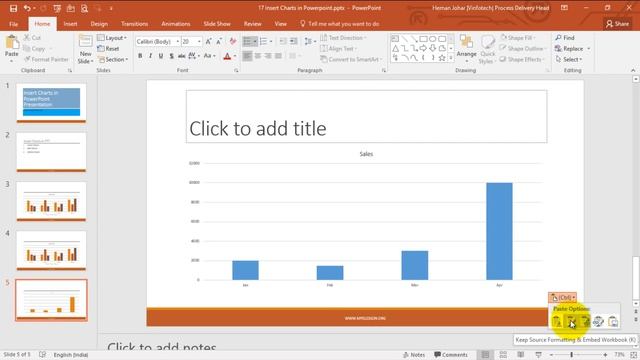Toggle text Shadow formatting
The height and width of the screenshot is (360, 640).
[x=171, y=56]
